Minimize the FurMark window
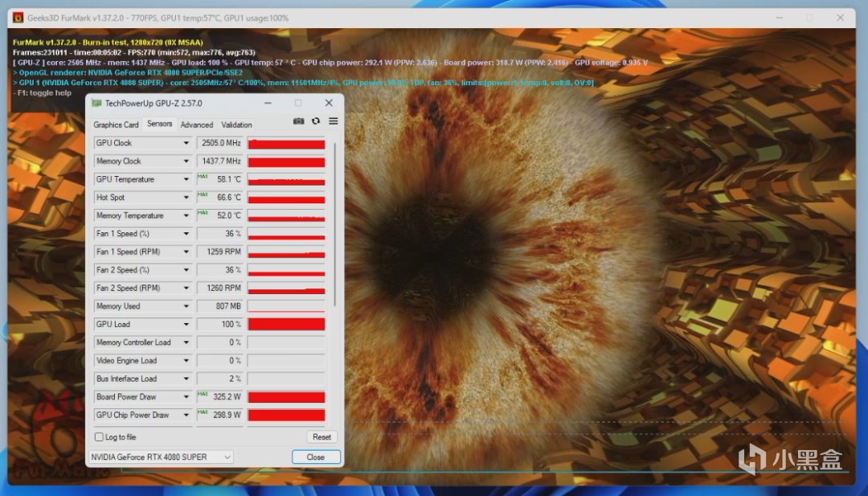 click(x=779, y=18)
